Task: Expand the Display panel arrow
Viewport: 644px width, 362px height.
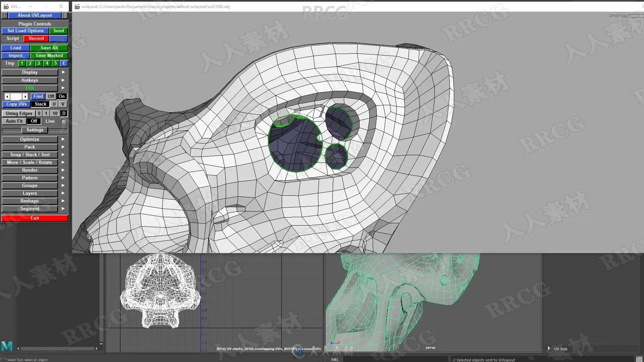Action: [63, 72]
